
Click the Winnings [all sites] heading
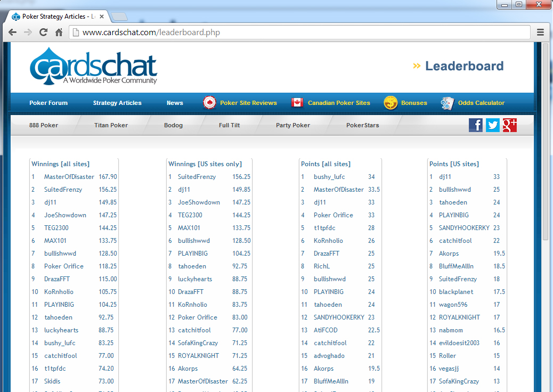pos(60,164)
